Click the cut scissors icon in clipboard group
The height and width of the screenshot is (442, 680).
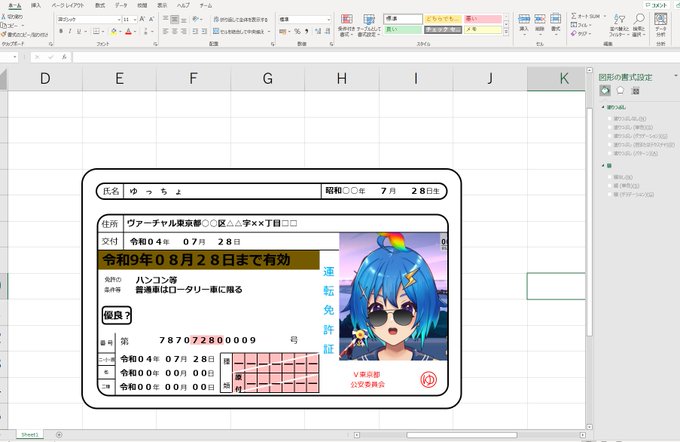coord(3,16)
